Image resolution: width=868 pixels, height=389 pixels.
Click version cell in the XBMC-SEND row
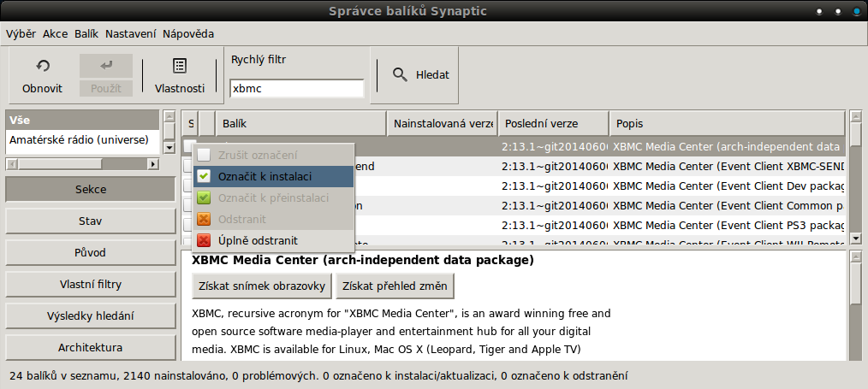554,166
